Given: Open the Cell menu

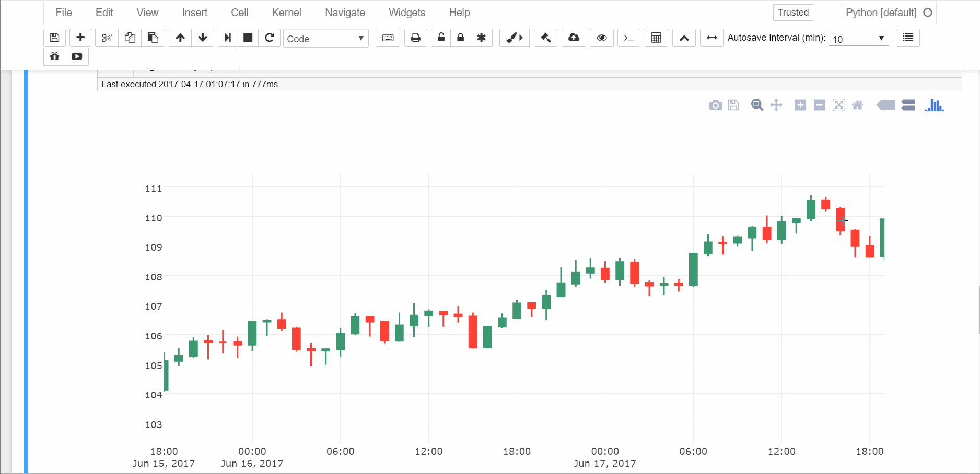Looking at the screenshot, I should 239,13.
